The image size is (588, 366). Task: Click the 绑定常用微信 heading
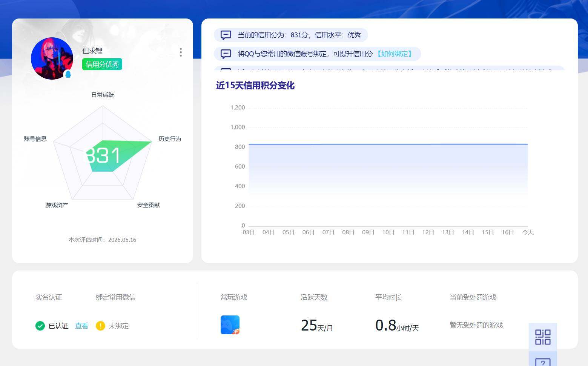pyautogui.click(x=115, y=297)
